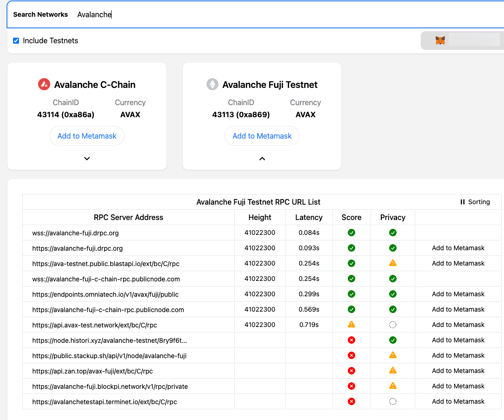
Task: Collapse the Avalanche Fuji Testnet card chevron
Action: (x=262, y=159)
